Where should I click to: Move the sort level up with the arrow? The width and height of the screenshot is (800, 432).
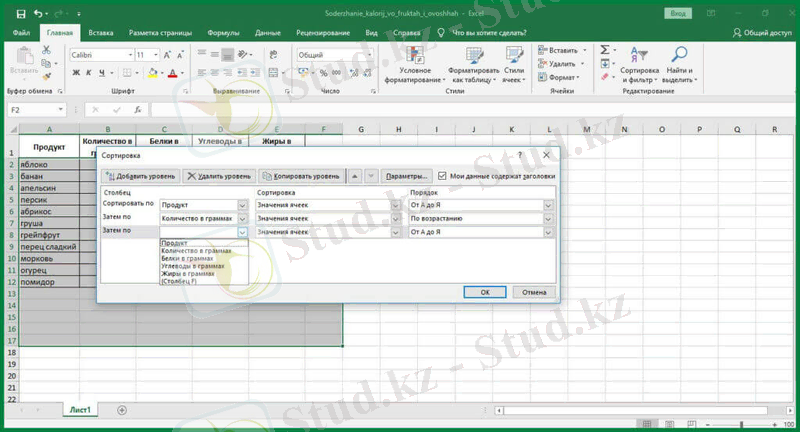[354, 176]
